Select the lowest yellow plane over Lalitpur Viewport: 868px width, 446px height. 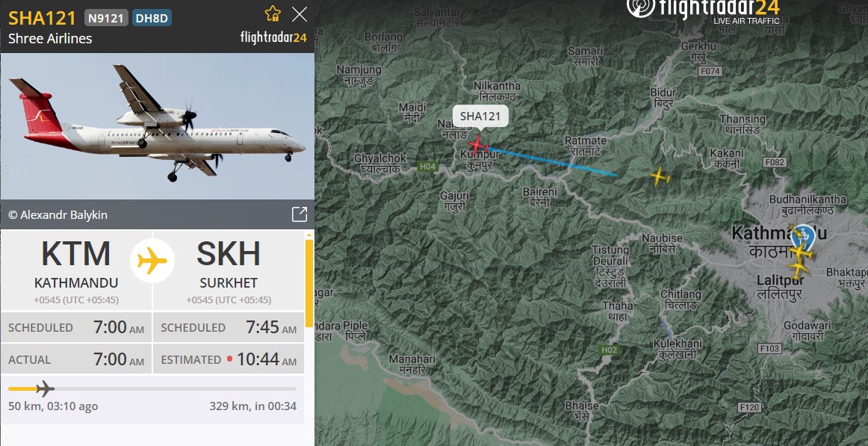tap(799, 270)
